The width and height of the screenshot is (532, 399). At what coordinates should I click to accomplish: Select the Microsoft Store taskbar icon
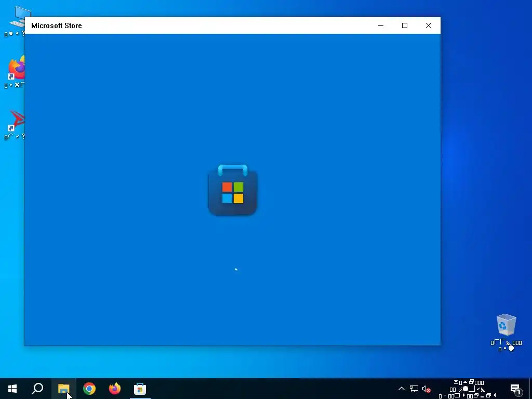pyautogui.click(x=140, y=389)
